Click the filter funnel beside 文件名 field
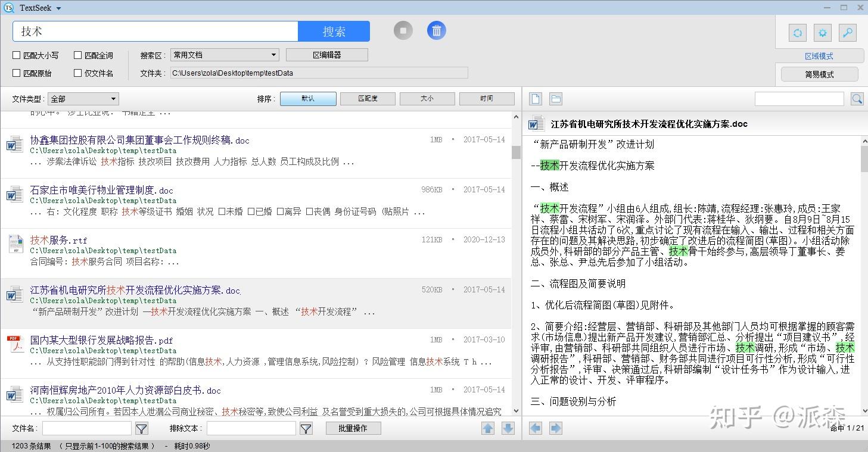This screenshot has width=868, height=452. point(141,428)
